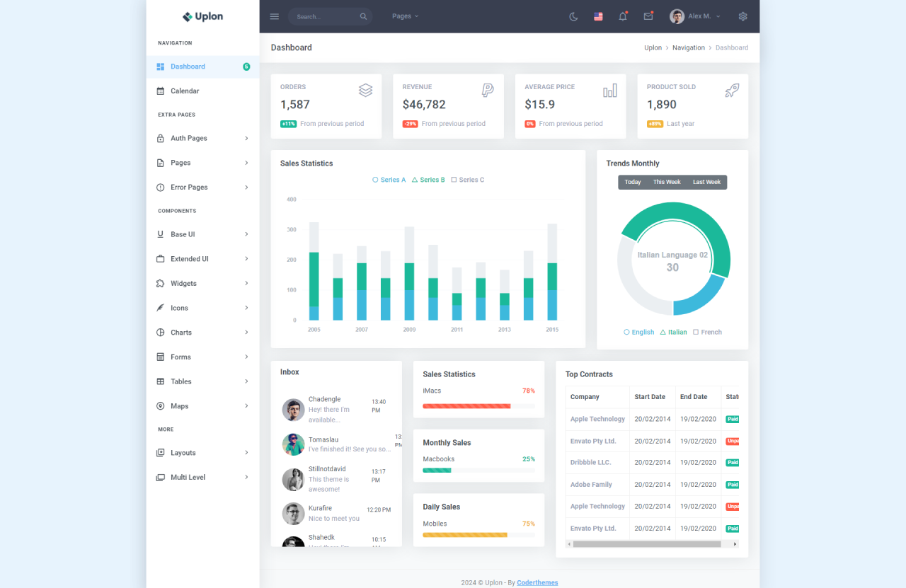Viewport: 906px width, 588px height.
Task: Click the Extended UI briefcase icon
Action: tap(161, 259)
